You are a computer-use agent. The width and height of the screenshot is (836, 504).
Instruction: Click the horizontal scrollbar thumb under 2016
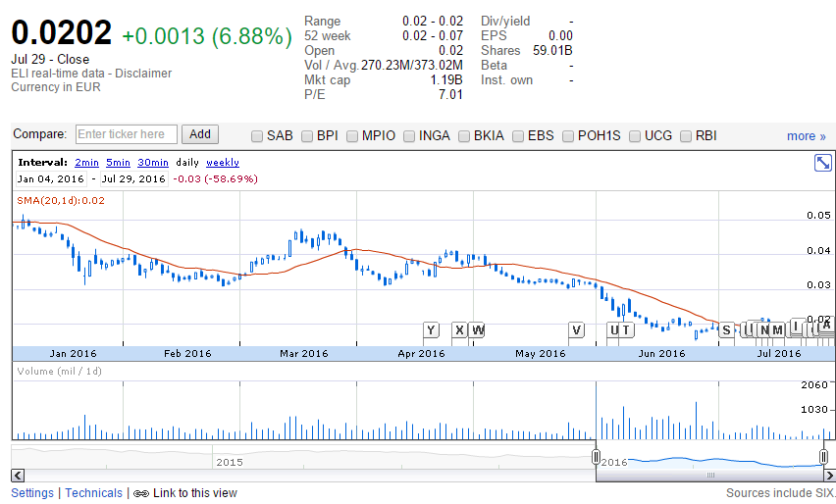click(x=710, y=476)
